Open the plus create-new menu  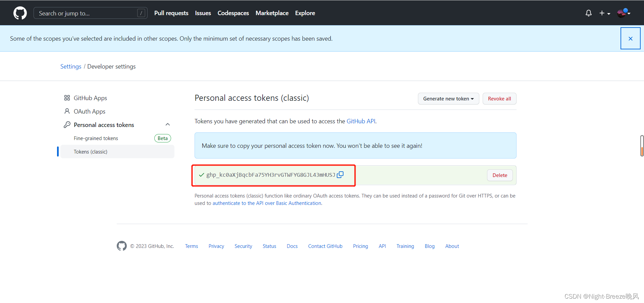coord(604,13)
